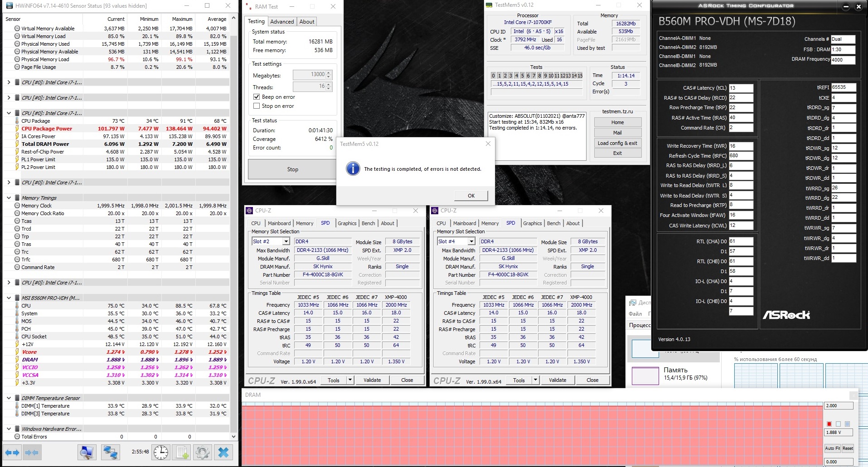868x467 pixels.
Task: Click the CAS# Latency (tCL) field
Action: pos(741,88)
